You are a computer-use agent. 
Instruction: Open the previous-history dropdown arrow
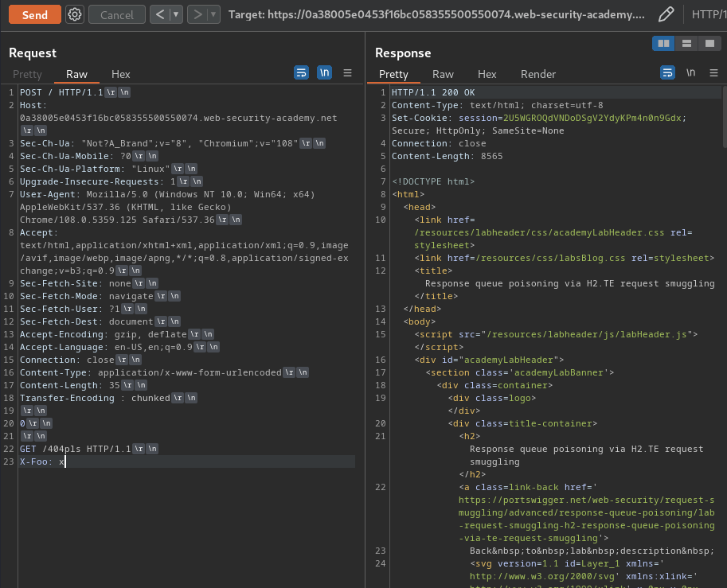pos(176,15)
